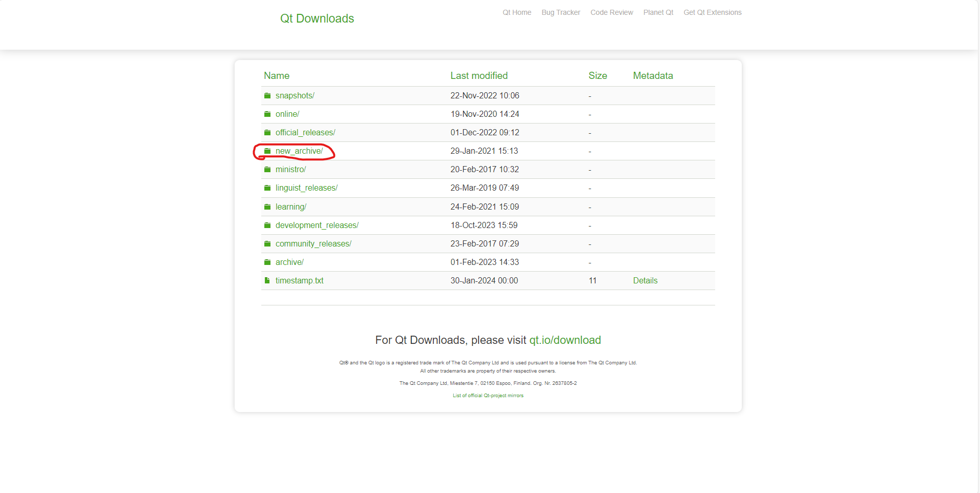
Task: Click the folder icon beside archive/
Action: (x=267, y=262)
